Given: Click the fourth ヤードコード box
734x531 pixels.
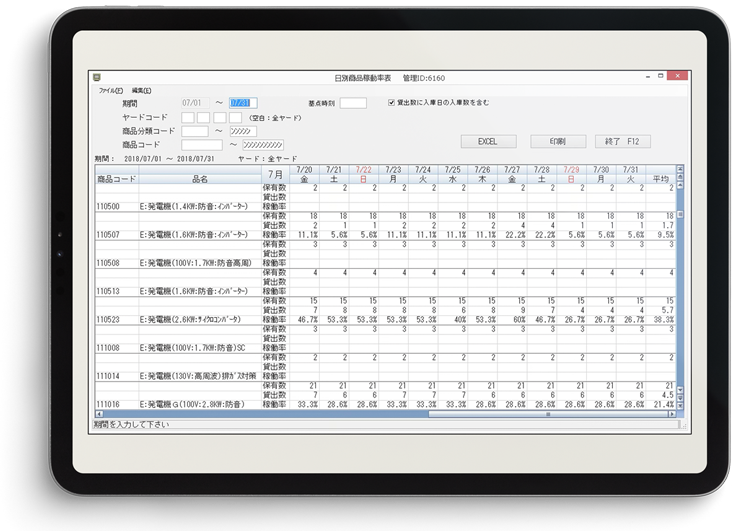Looking at the screenshot, I should [235, 118].
